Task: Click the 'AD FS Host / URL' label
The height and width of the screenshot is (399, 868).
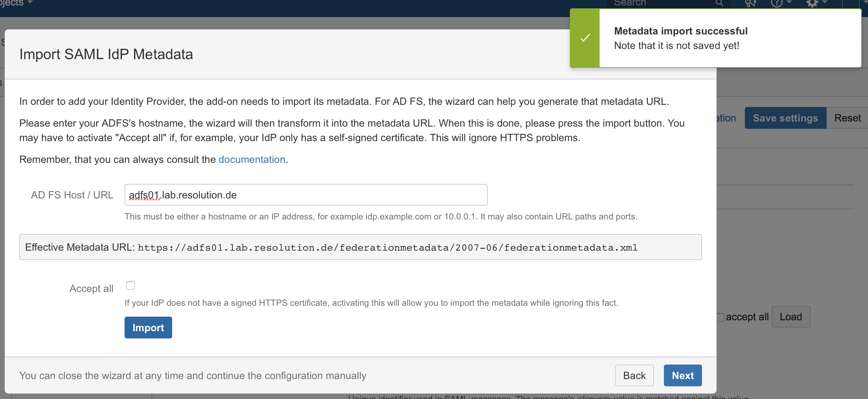Action: [x=72, y=195]
